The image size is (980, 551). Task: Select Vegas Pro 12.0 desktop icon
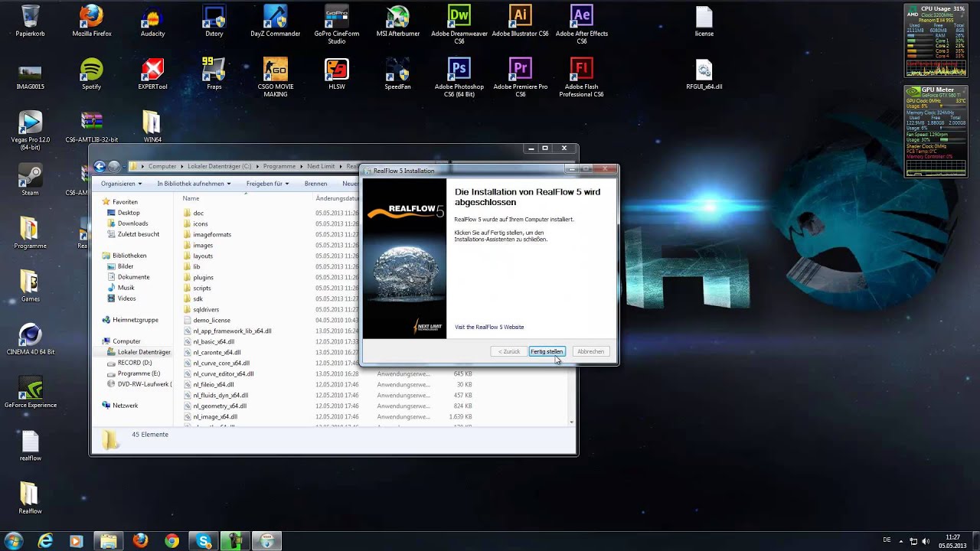[31, 131]
